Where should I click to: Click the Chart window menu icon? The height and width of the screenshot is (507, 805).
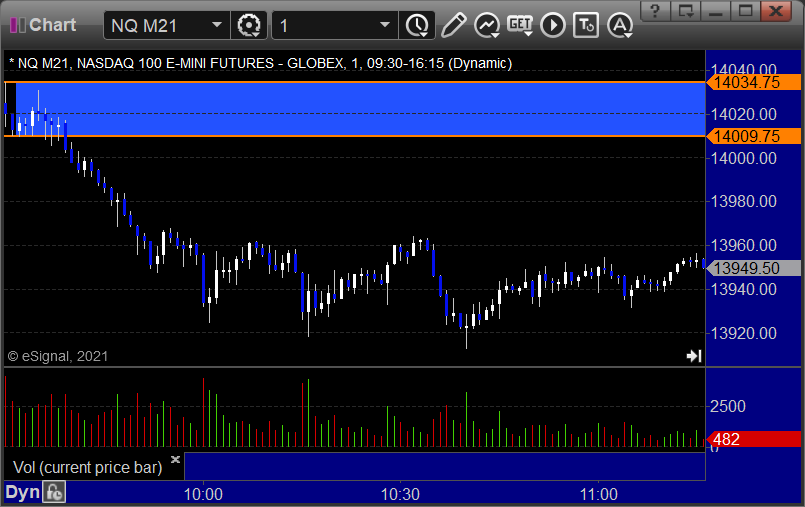17,25
